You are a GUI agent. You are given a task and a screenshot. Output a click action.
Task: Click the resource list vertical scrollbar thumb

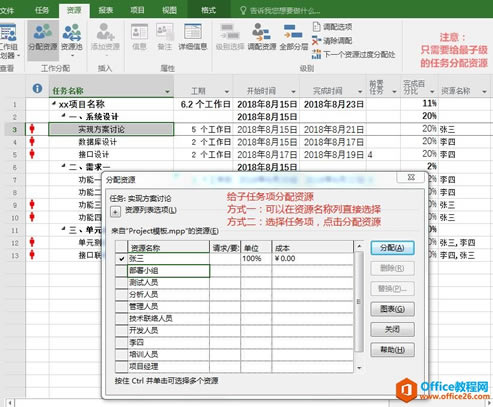(x=359, y=302)
